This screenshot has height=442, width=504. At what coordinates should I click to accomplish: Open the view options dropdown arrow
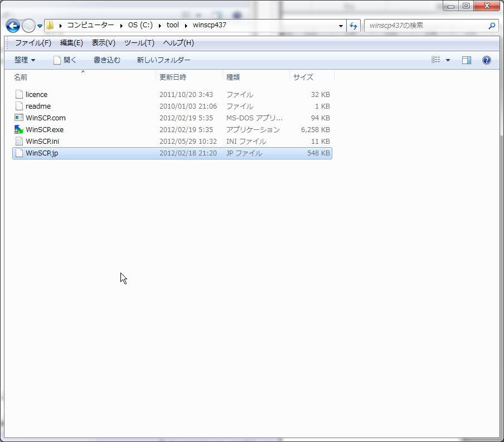[x=448, y=60]
